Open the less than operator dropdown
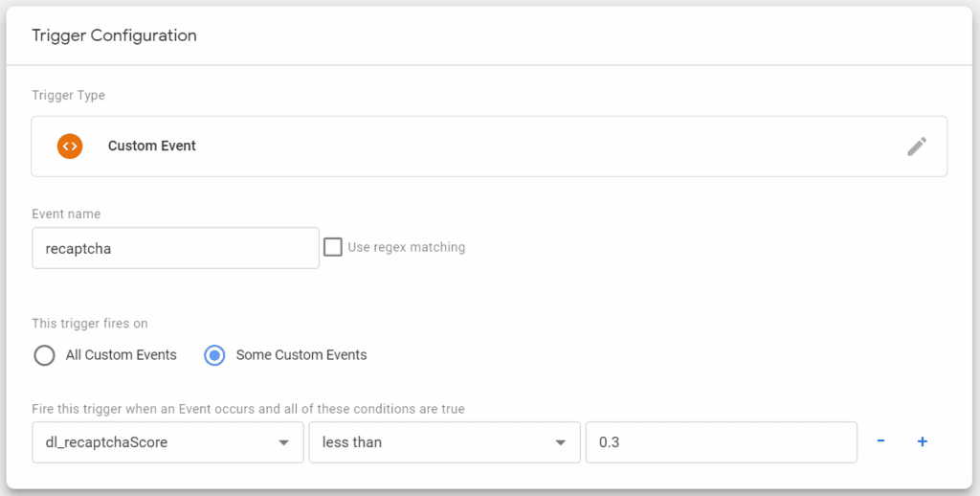This screenshot has height=496, width=980. (x=444, y=442)
